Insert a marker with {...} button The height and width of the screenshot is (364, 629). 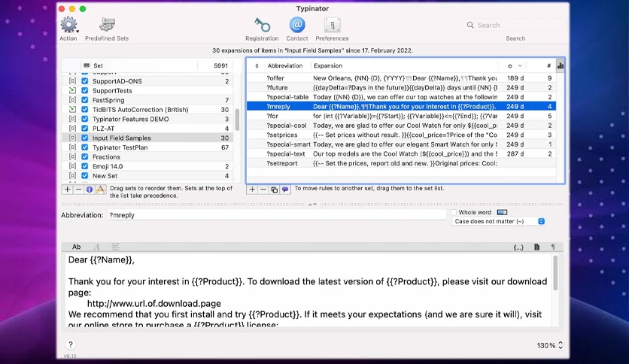(x=518, y=247)
